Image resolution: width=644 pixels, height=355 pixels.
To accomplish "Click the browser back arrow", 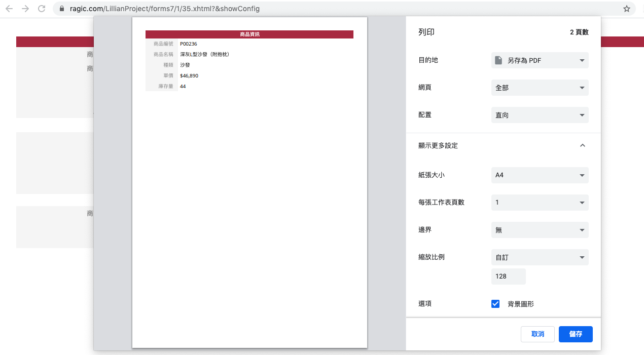I will [x=9, y=9].
